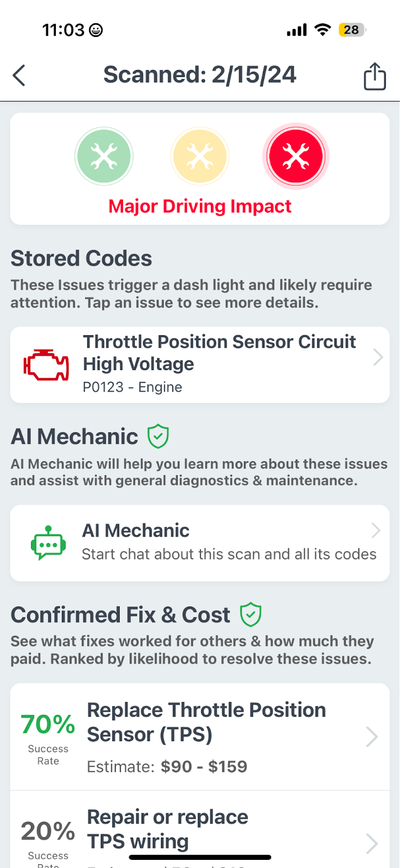This screenshot has width=400, height=868.
Task: Expand Replace Throttle Position Sensor fix chevron
Action: 372,737
